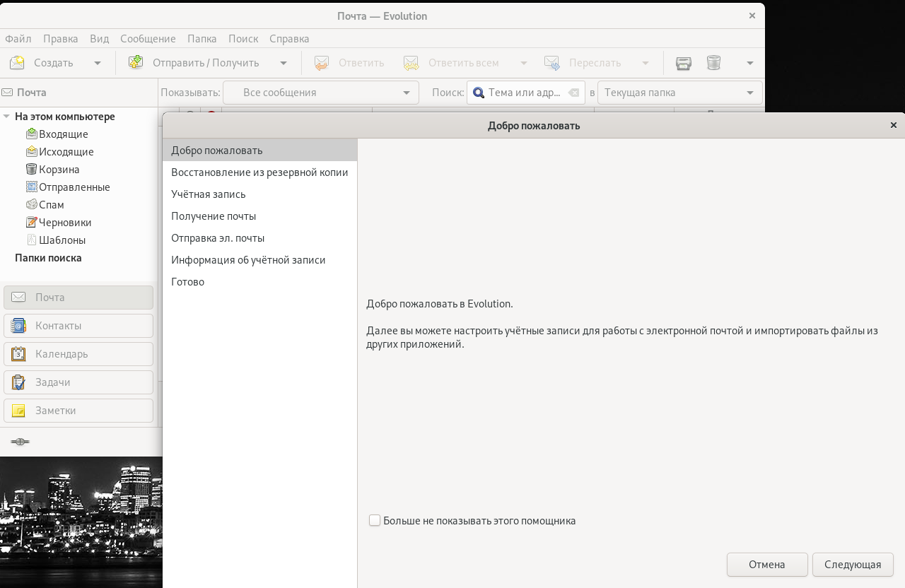Viewport: 905px width, 588px height.
Task: Switch to the Почта view
Action: click(78, 298)
